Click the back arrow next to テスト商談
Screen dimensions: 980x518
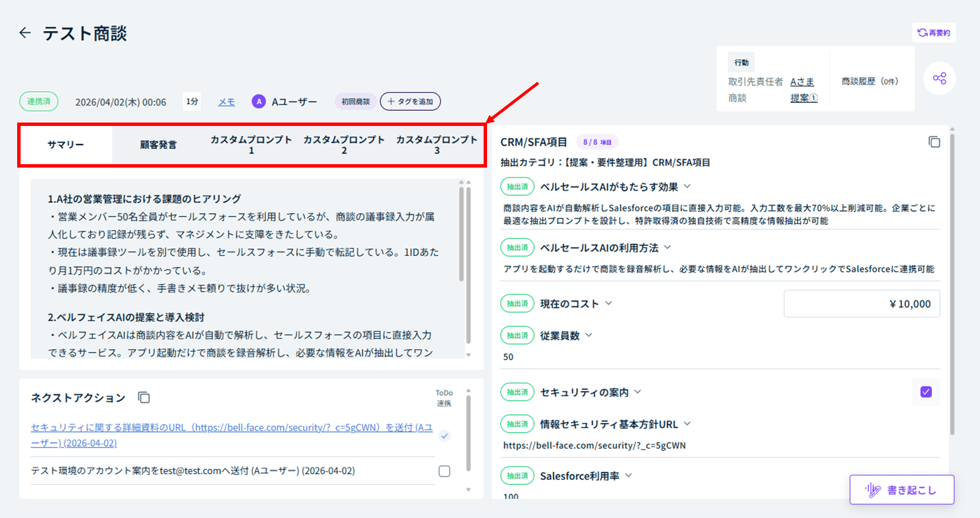(x=25, y=33)
